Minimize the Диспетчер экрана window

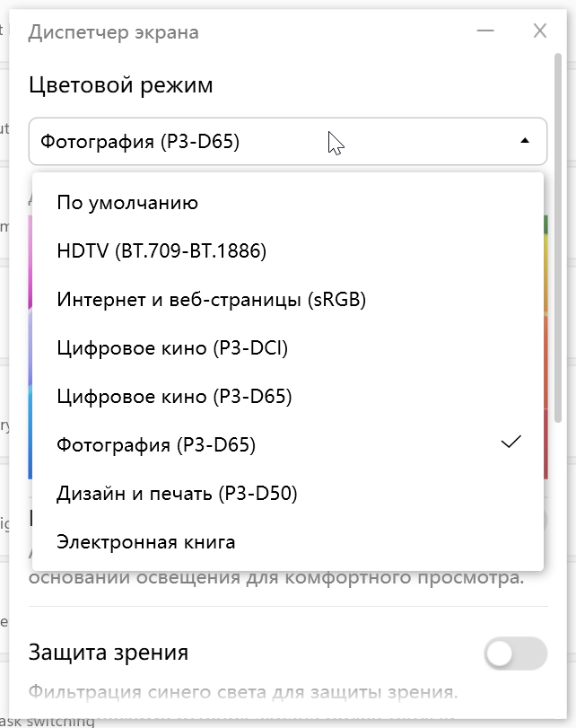[485, 32]
